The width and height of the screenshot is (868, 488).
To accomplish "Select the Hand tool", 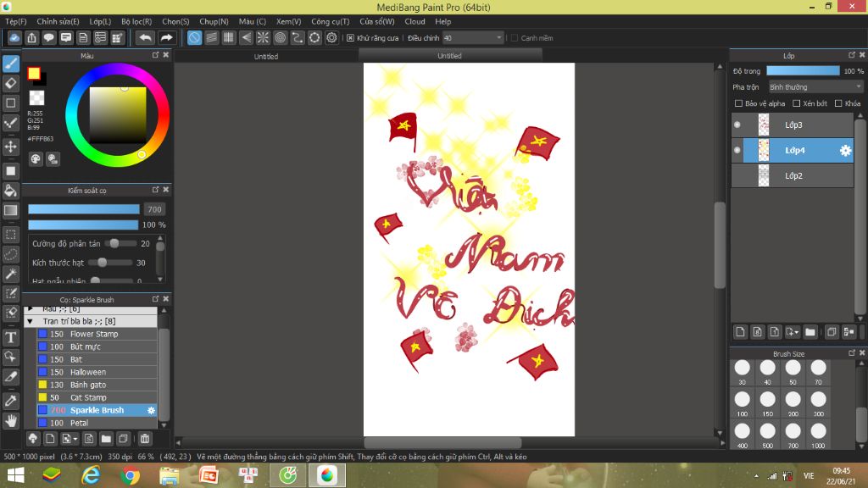I will point(10,421).
